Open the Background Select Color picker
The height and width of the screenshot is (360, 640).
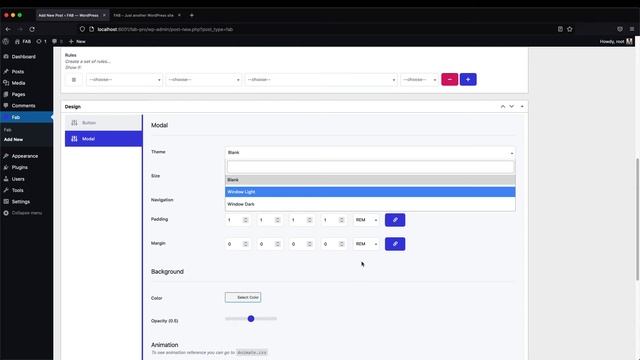click(243, 298)
